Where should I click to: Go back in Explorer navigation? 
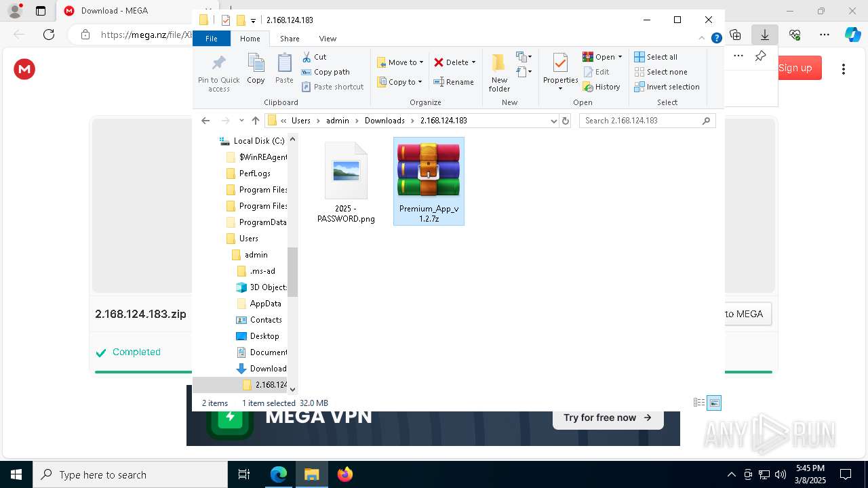point(205,121)
